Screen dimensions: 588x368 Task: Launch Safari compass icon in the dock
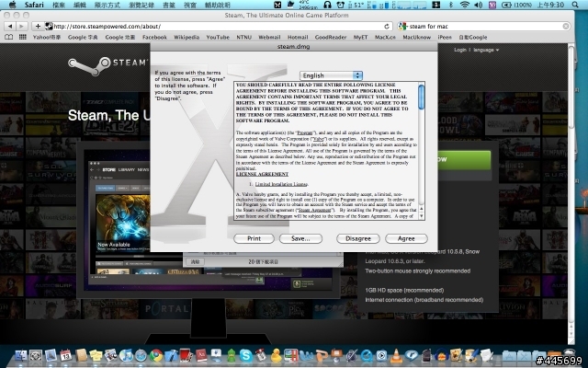pyautogui.click(x=141, y=355)
